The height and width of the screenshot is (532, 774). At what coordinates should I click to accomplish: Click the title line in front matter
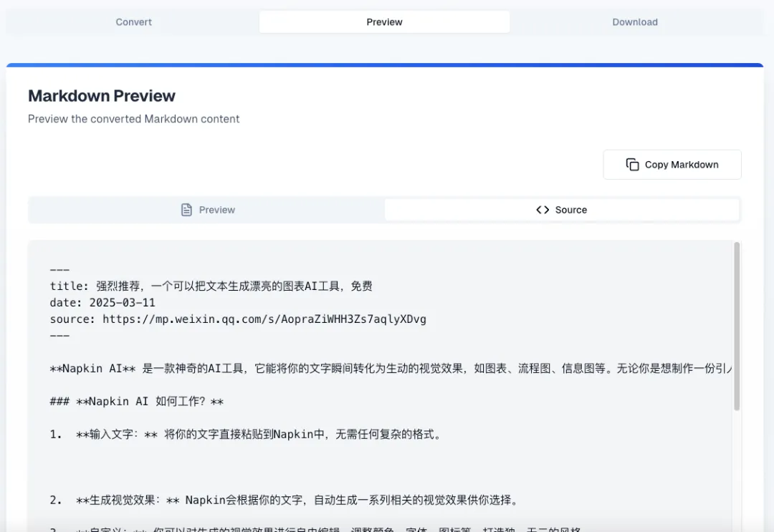[x=211, y=286]
